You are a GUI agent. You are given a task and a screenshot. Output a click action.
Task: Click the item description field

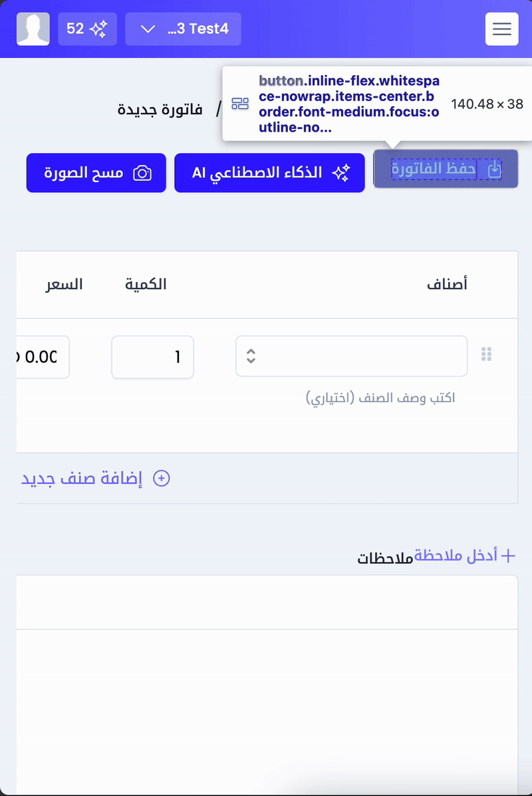380,398
